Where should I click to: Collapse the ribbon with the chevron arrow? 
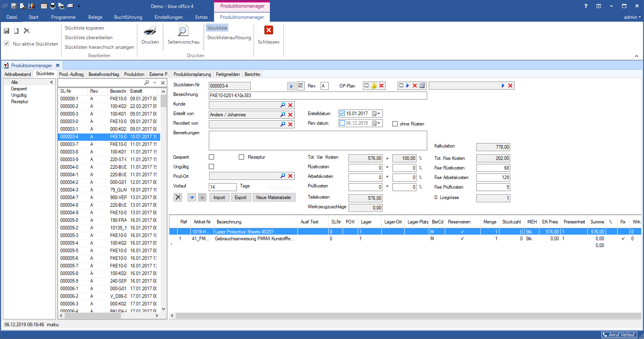pyautogui.click(x=636, y=56)
